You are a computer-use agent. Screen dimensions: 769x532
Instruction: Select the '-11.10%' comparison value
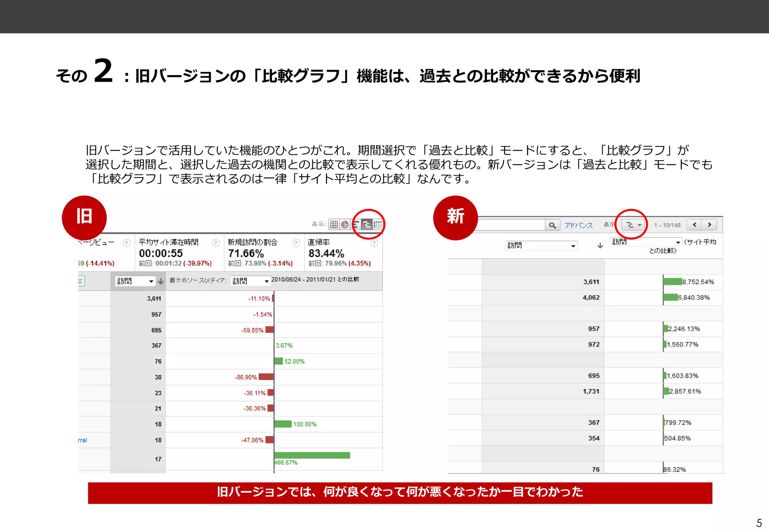259,299
